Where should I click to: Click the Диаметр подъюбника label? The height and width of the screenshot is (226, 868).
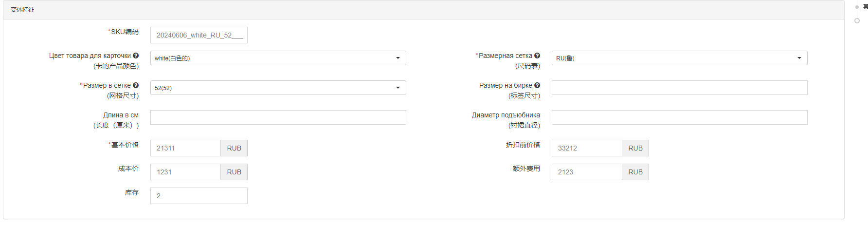[506, 115]
